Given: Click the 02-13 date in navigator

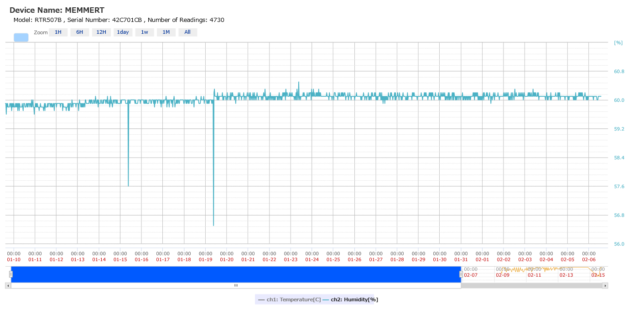Looking at the screenshot, I should (566, 275).
